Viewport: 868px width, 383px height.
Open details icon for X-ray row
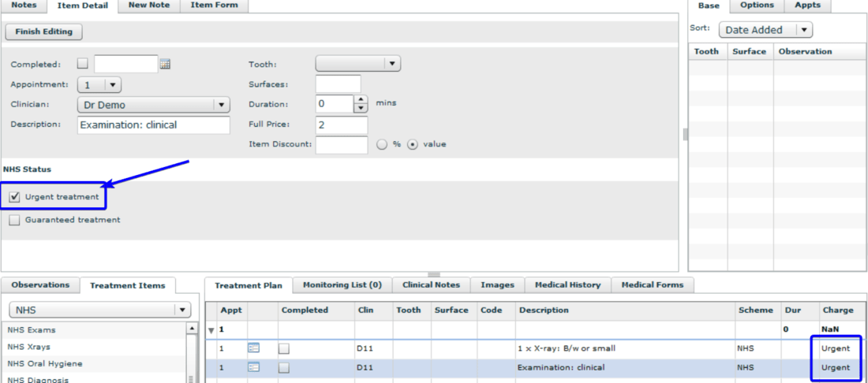(x=253, y=348)
